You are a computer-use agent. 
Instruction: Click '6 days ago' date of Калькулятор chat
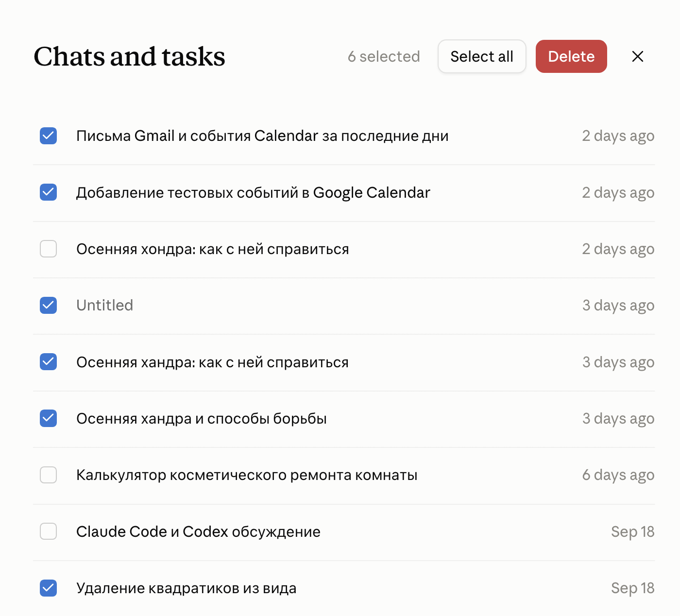pyautogui.click(x=618, y=475)
